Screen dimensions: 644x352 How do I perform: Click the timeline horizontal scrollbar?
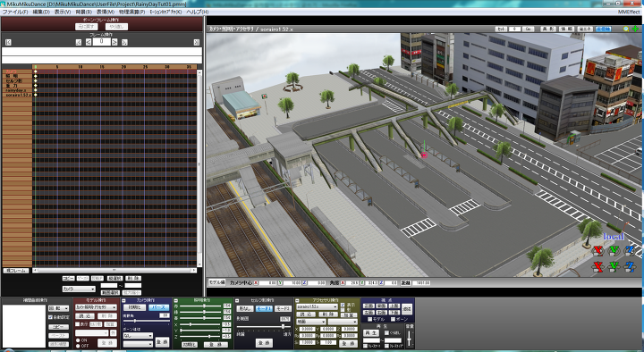click(114, 271)
